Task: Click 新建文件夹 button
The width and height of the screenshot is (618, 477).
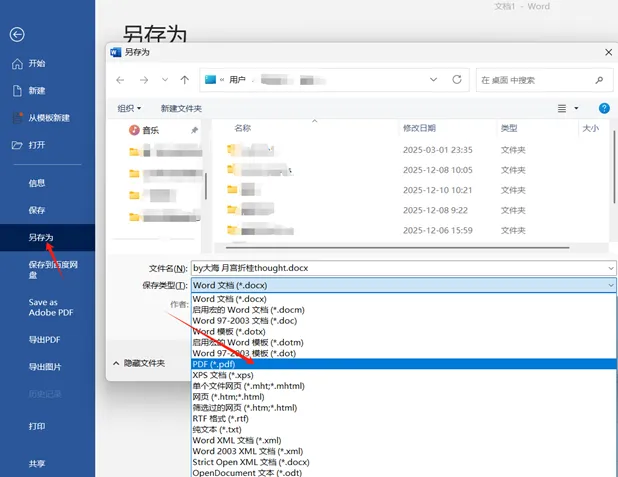Action: point(181,108)
